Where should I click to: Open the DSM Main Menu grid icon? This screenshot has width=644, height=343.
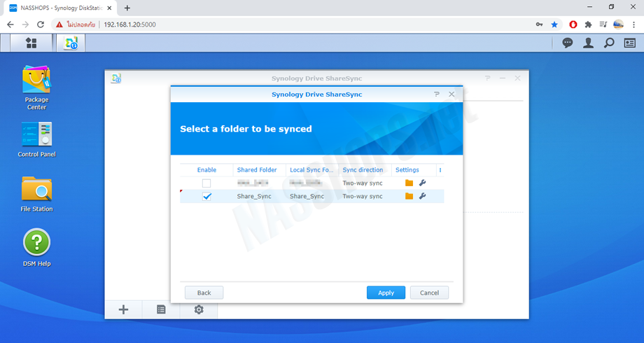point(31,43)
